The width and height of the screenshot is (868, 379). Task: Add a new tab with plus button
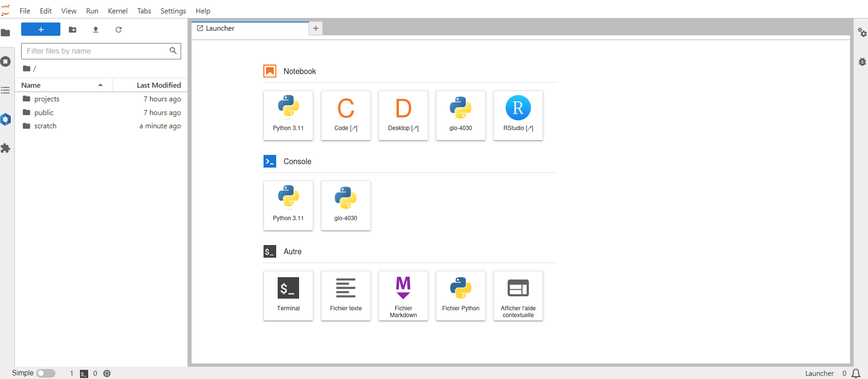coord(316,28)
